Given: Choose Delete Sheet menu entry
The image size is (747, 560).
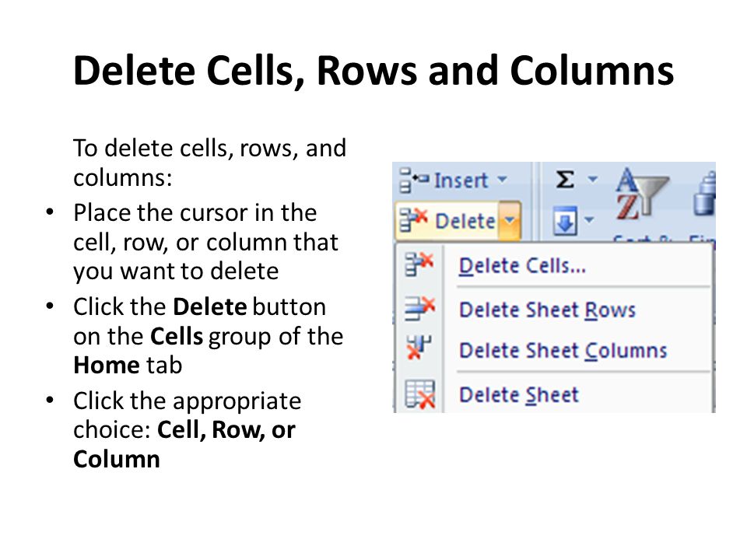Looking at the screenshot, I should 553,394.
